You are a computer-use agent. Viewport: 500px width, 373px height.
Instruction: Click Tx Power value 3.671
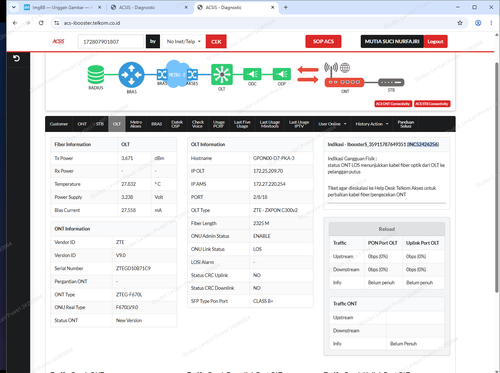point(127,158)
